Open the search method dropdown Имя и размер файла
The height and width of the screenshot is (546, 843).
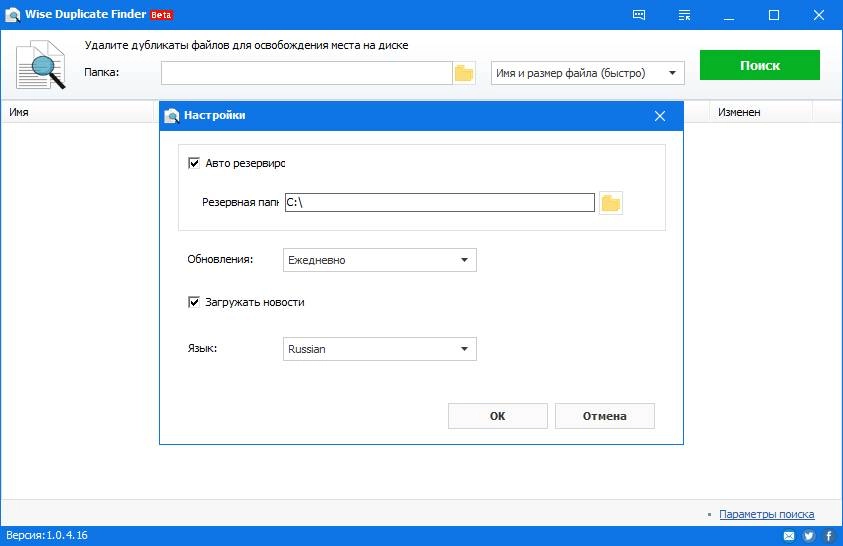[x=588, y=73]
